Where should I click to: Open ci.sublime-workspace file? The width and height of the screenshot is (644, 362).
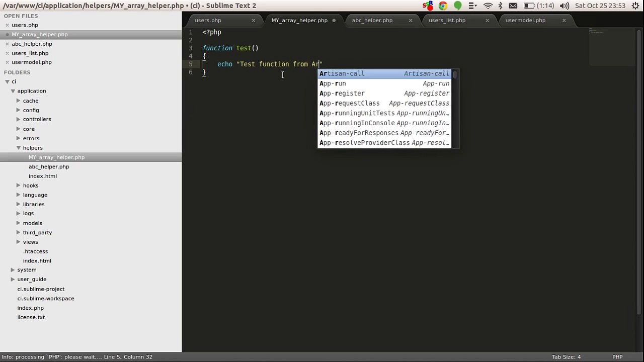(46, 299)
